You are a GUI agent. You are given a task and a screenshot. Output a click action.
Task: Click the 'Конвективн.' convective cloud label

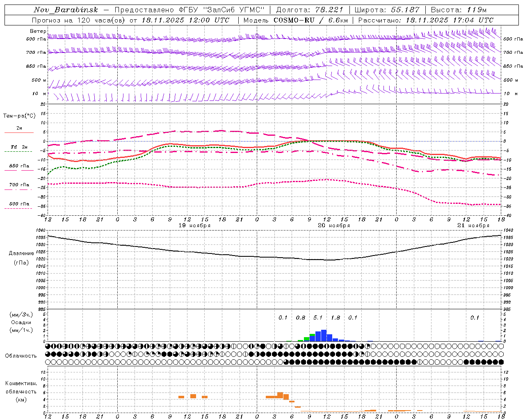pyautogui.click(x=21, y=383)
